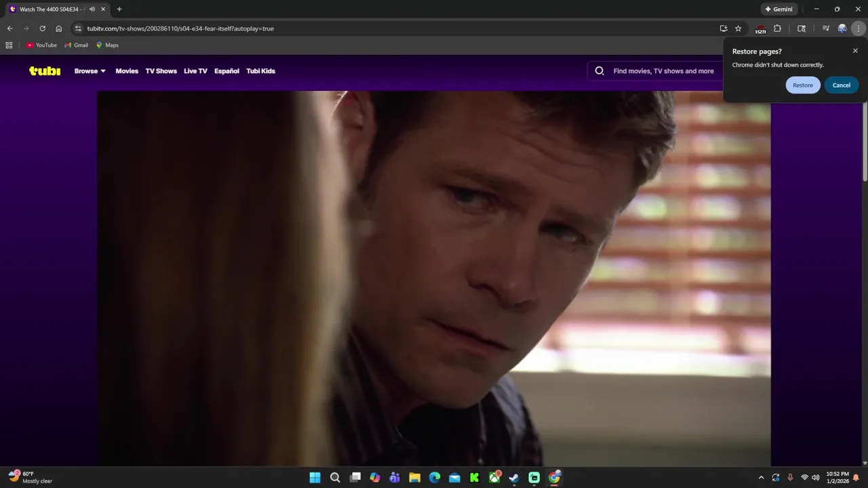Screen dimensions: 868x488
Task: Cancel the Restore pages prompt
Action: (842, 85)
